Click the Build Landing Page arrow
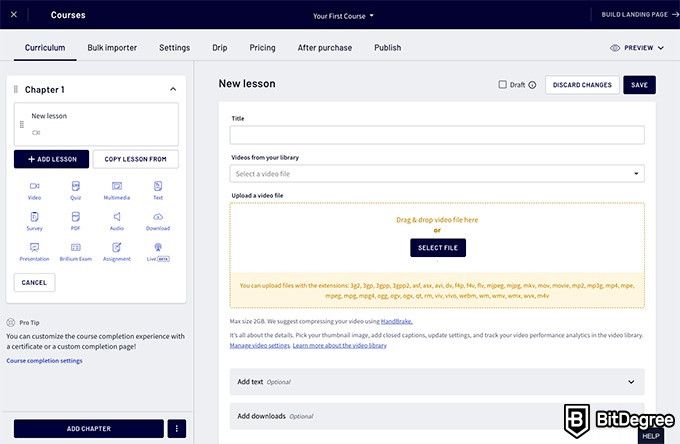 click(675, 14)
